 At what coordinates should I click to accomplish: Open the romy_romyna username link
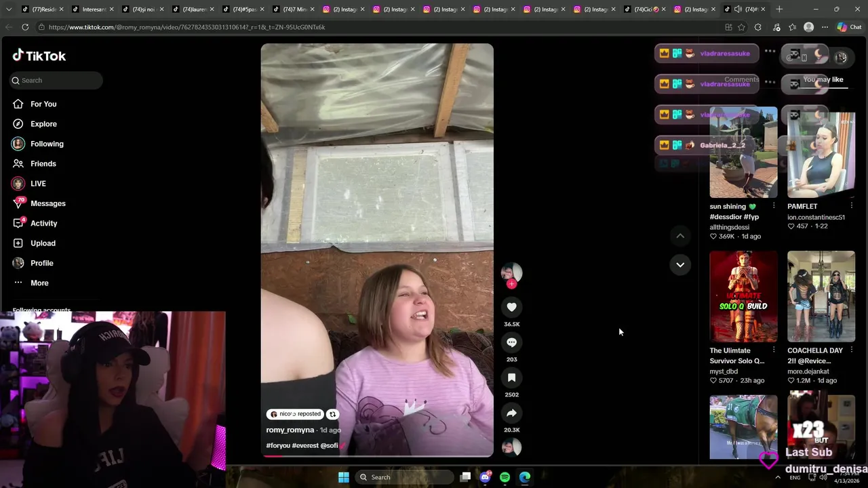coord(290,430)
